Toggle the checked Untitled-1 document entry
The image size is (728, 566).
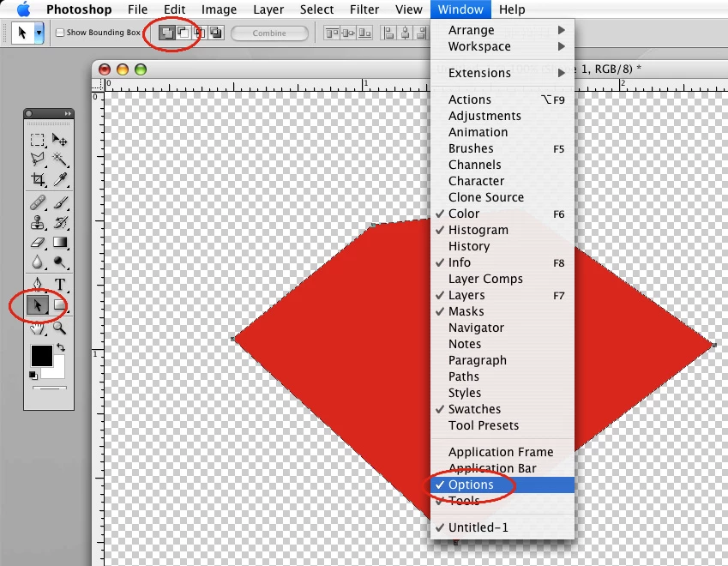pyautogui.click(x=502, y=527)
